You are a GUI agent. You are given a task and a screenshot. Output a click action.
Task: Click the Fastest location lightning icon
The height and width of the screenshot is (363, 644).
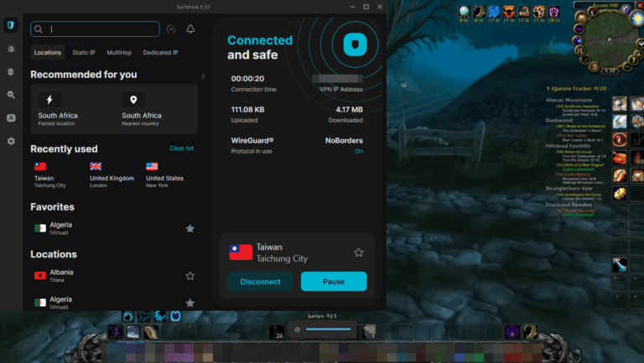(49, 100)
